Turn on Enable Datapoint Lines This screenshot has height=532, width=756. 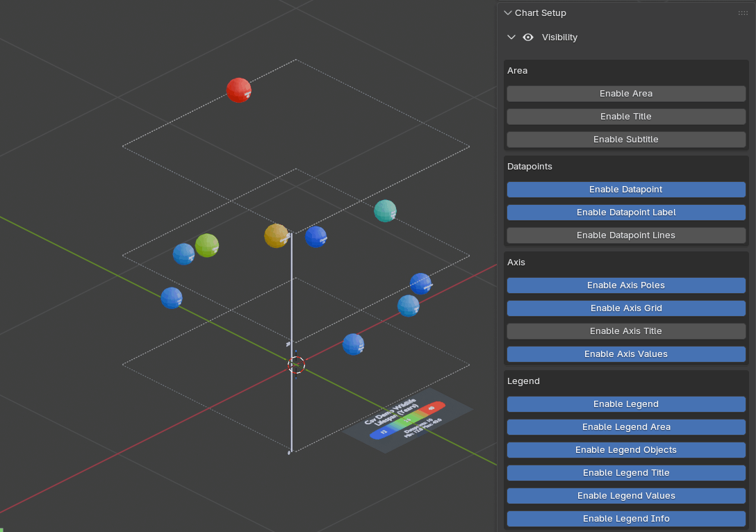pos(625,235)
